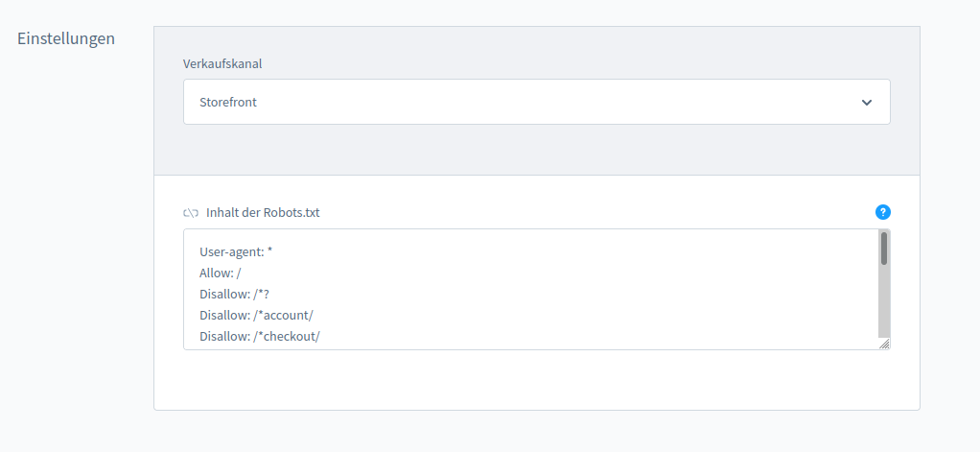Screen dimensions: 980x452
Task: Click the blue help question mark icon
Action: tap(883, 212)
